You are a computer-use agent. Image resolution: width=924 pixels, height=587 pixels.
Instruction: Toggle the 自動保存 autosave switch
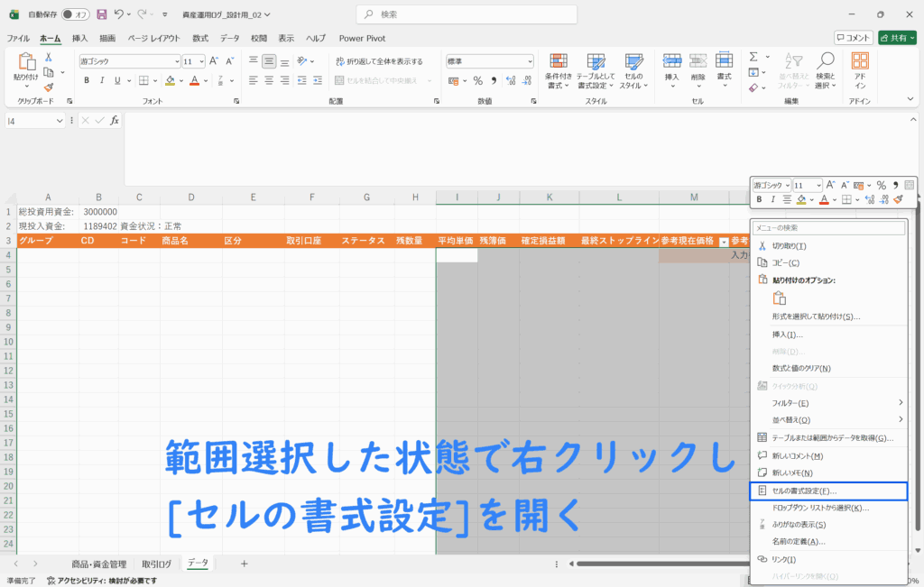(75, 14)
